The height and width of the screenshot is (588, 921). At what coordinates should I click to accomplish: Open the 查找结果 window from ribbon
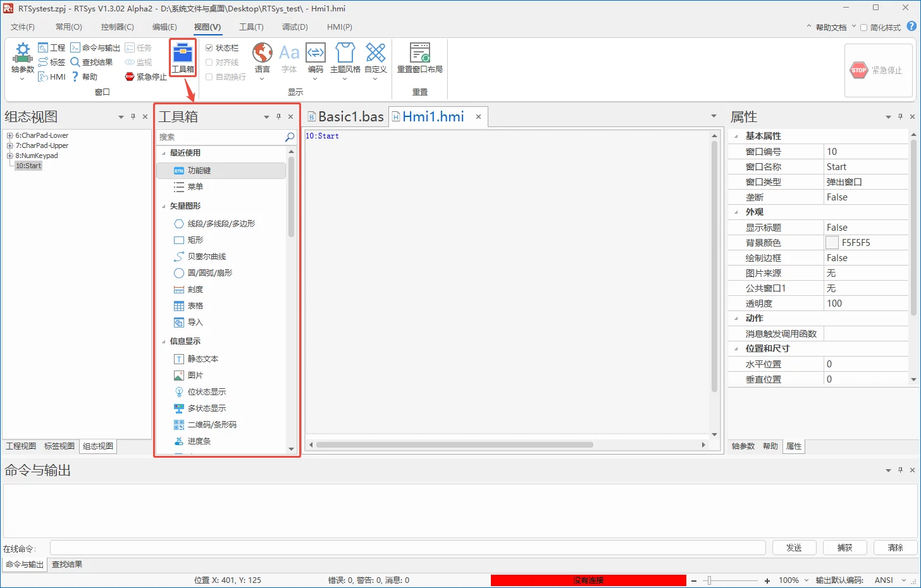point(92,62)
